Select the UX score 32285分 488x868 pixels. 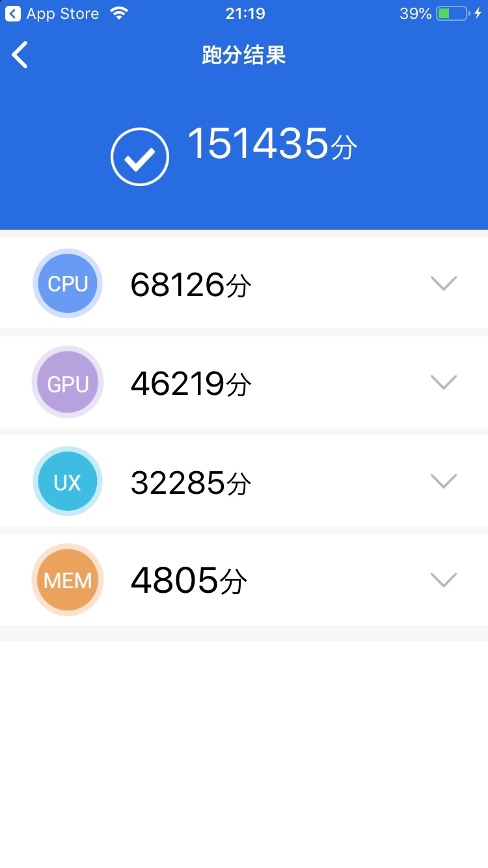pyautogui.click(x=191, y=483)
